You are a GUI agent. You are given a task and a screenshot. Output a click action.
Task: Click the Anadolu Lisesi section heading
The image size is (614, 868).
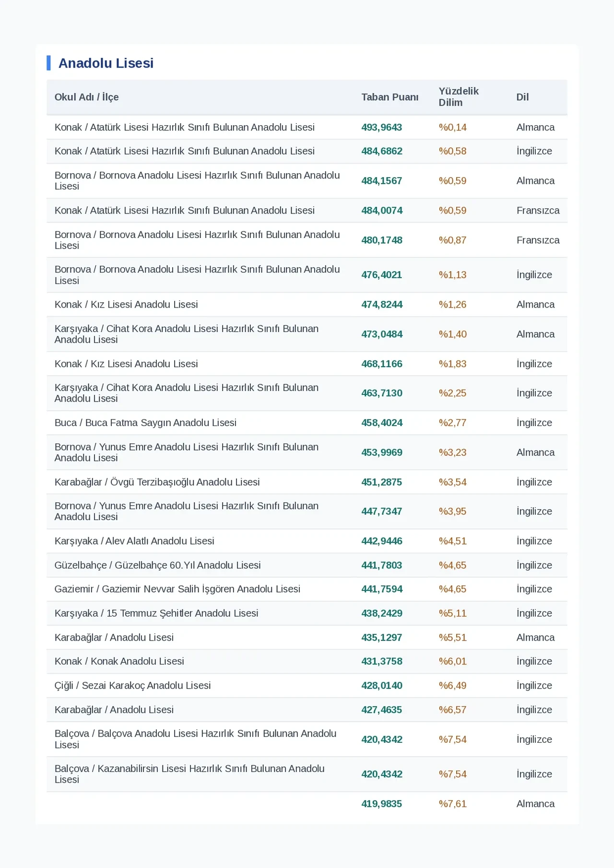pos(106,63)
